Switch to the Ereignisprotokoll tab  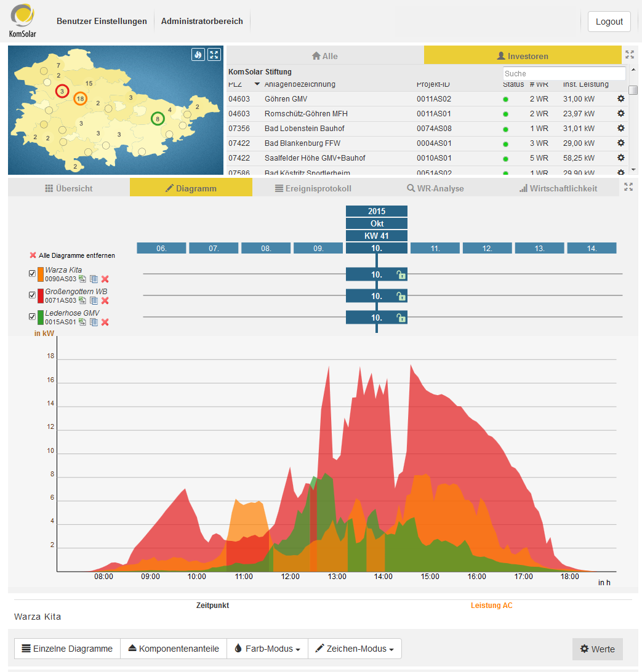click(x=313, y=188)
